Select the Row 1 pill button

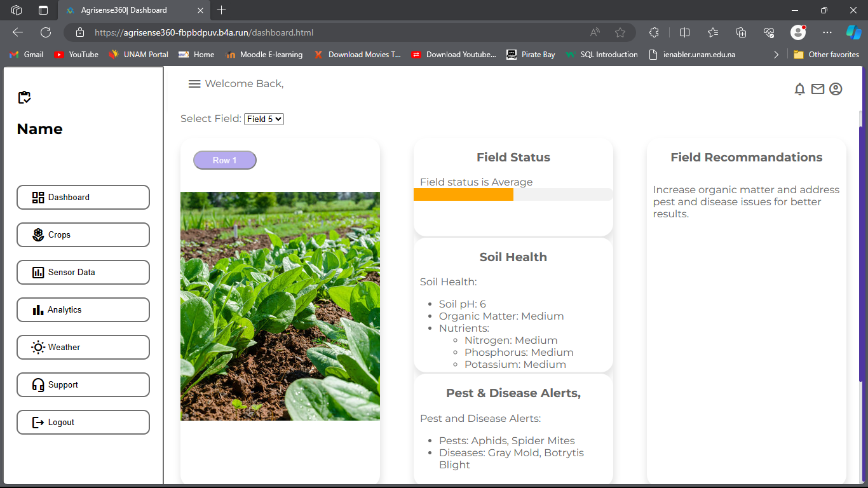[225, 160]
